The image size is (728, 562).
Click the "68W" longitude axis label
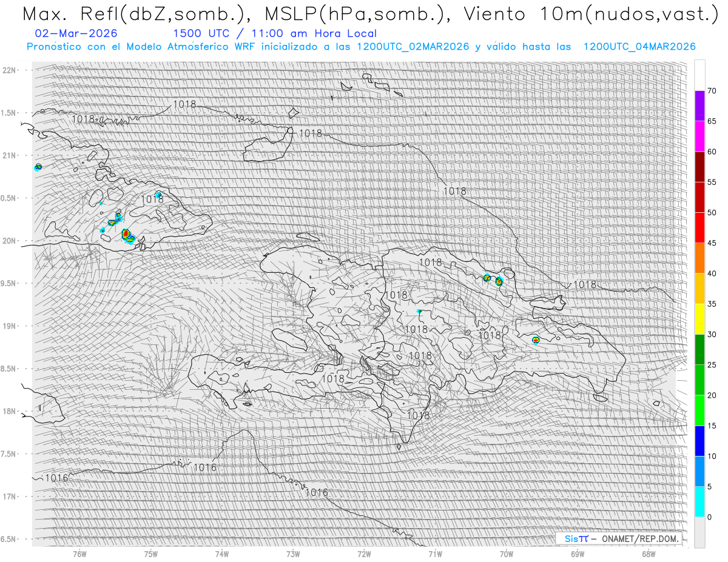pos(649,554)
